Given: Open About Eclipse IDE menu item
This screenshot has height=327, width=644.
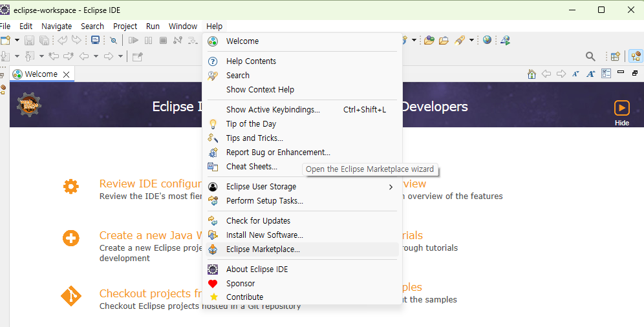Looking at the screenshot, I should coord(302,269).
